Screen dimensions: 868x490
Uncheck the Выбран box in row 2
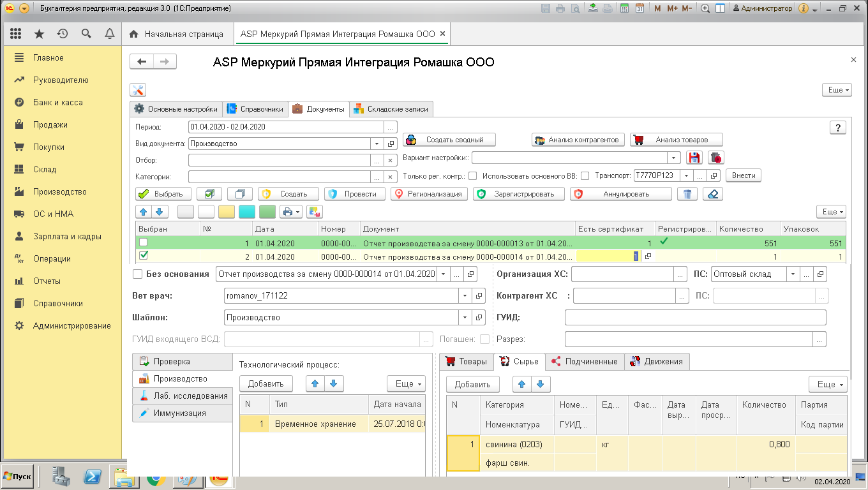pyautogui.click(x=144, y=256)
